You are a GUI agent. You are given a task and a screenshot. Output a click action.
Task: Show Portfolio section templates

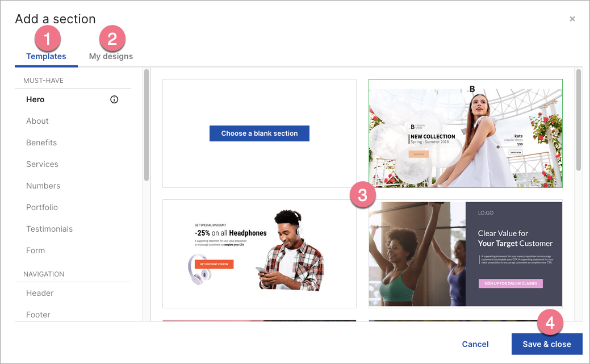pyautogui.click(x=42, y=207)
